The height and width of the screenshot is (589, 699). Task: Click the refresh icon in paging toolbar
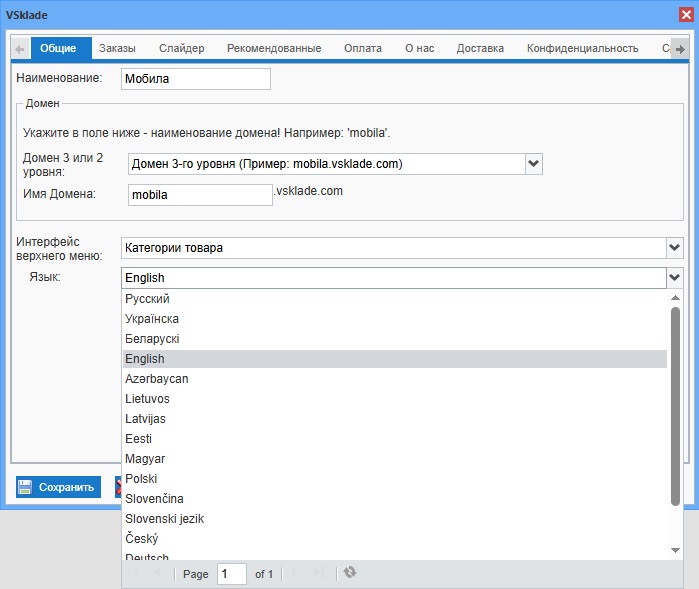[349, 573]
